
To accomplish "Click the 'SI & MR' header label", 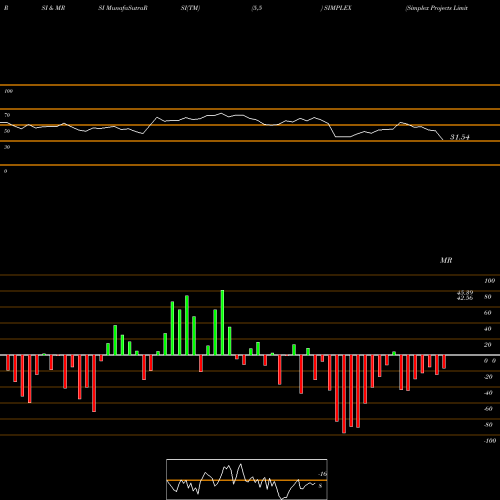I will pos(53,8).
